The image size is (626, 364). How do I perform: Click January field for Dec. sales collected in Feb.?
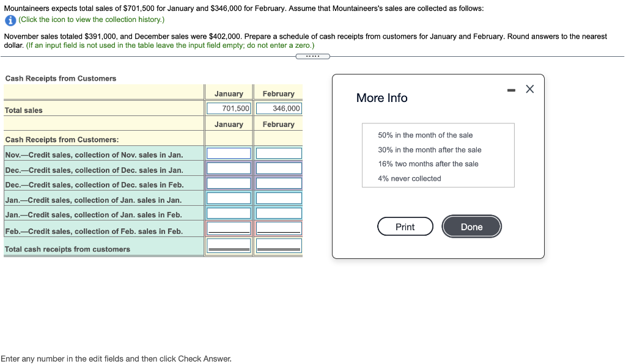[229, 183]
